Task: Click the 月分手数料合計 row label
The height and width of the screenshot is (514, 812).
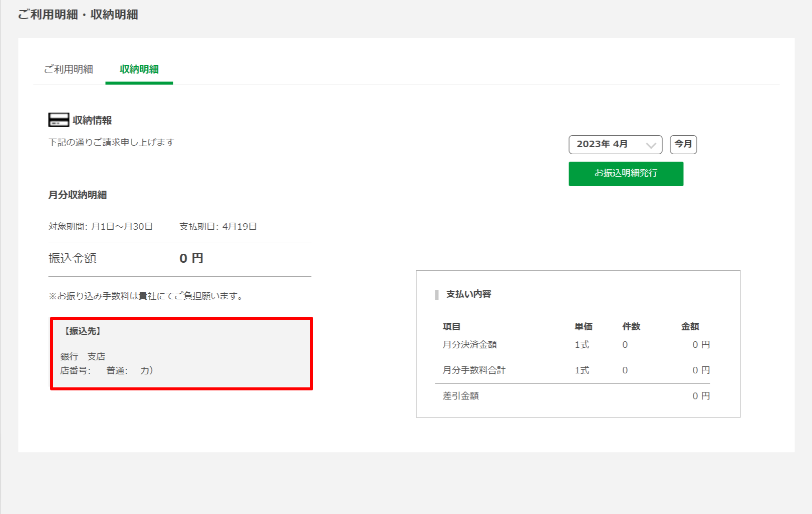Action: (x=474, y=370)
